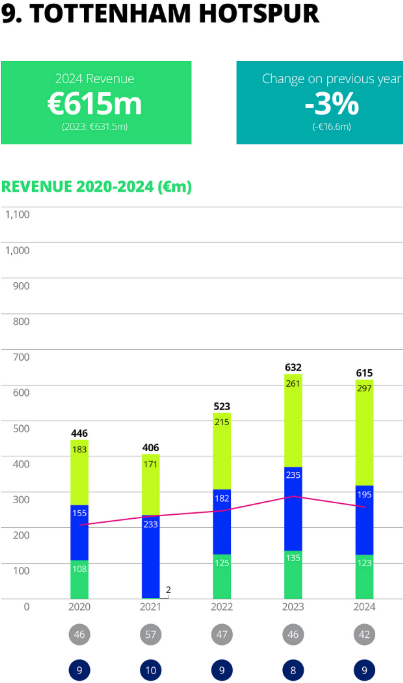Click the 2020 blue segment labeled 155
The image size is (403, 683).
79,533
